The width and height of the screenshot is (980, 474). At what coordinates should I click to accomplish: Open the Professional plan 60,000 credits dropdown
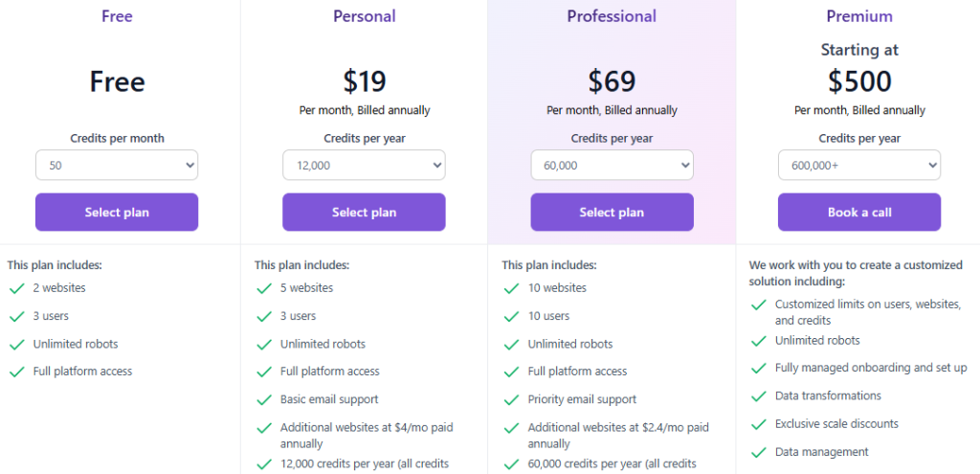coord(612,166)
